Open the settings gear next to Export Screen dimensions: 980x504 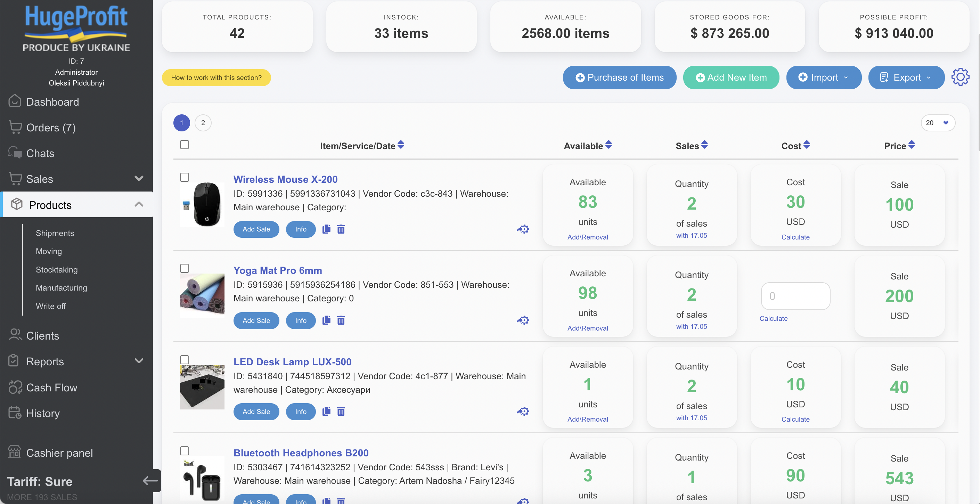tap(960, 77)
